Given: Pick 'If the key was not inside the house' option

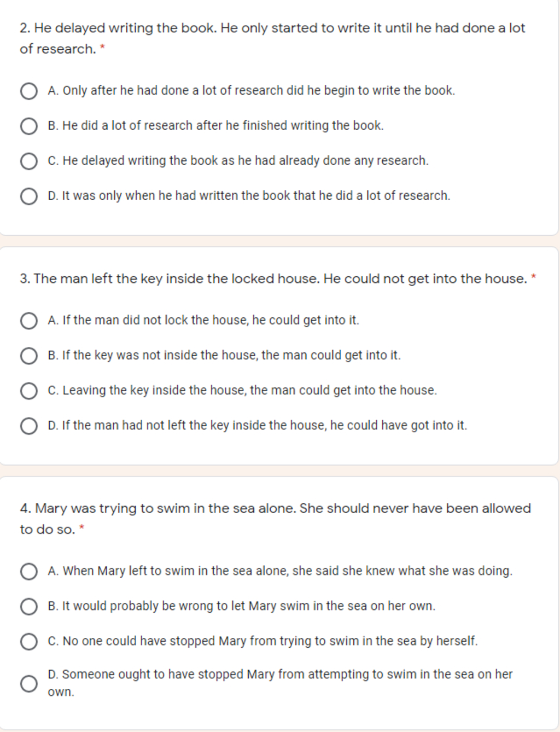Looking at the screenshot, I should 29,356.
